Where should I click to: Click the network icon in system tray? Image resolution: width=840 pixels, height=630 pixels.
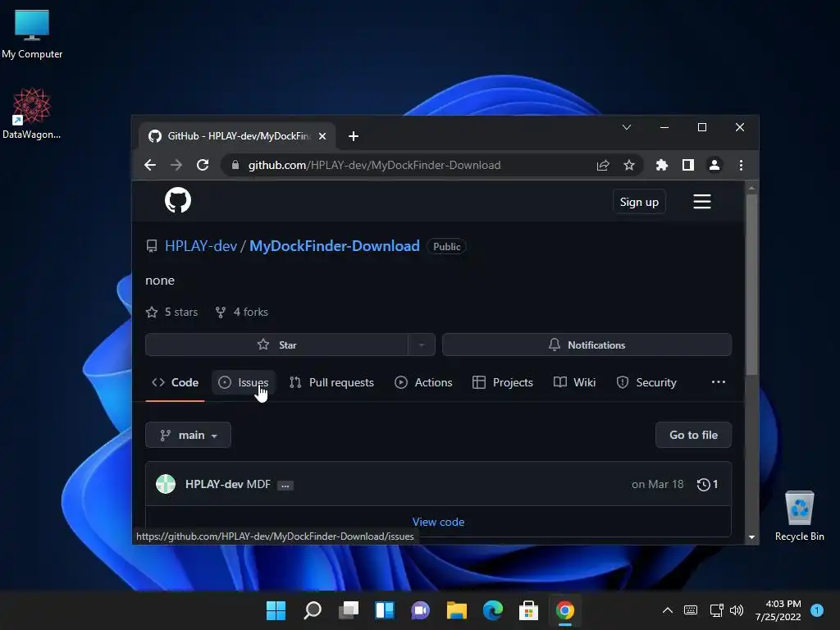coord(716,610)
